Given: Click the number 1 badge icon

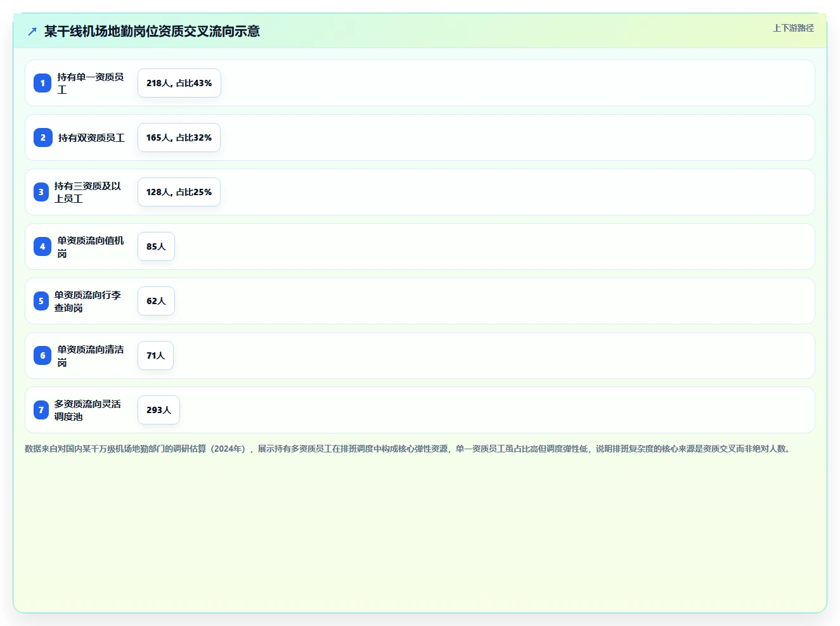Looking at the screenshot, I should click(42, 83).
